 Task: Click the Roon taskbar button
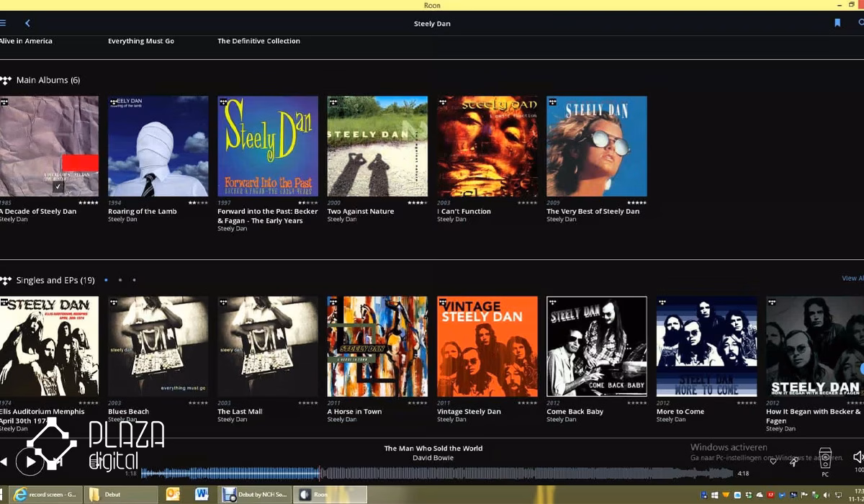coord(331,495)
